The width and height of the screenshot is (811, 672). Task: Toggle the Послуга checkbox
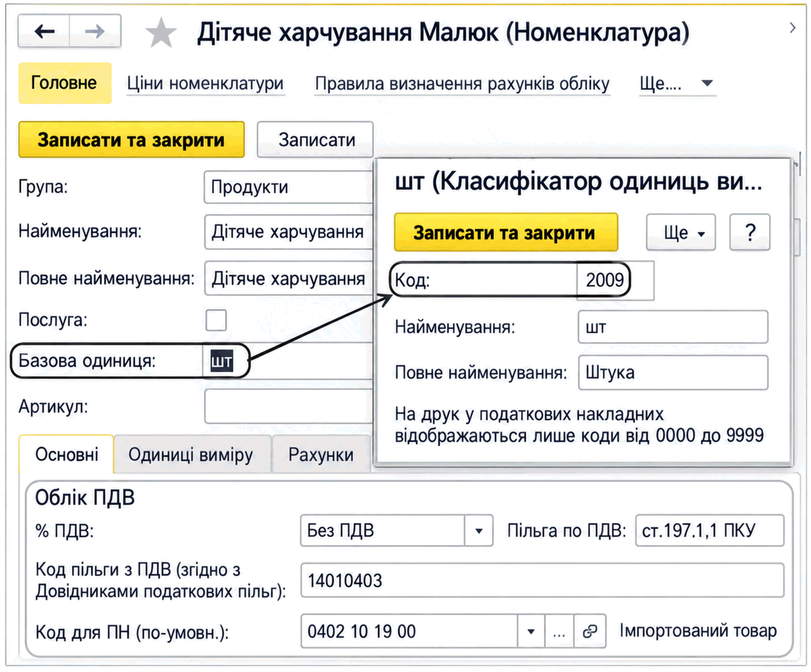coord(216,320)
